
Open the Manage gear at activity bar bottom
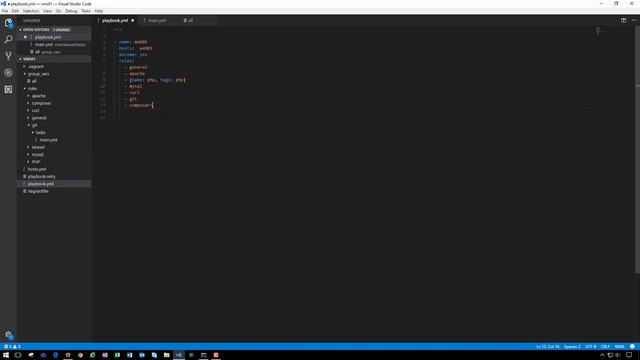[9, 336]
